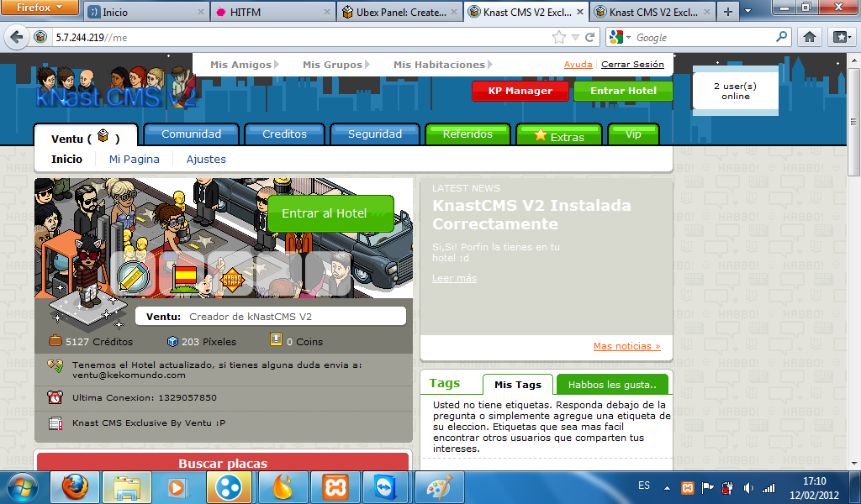The image size is (861, 504).
Task: Open the Firefox home page icon
Action: tap(810, 37)
